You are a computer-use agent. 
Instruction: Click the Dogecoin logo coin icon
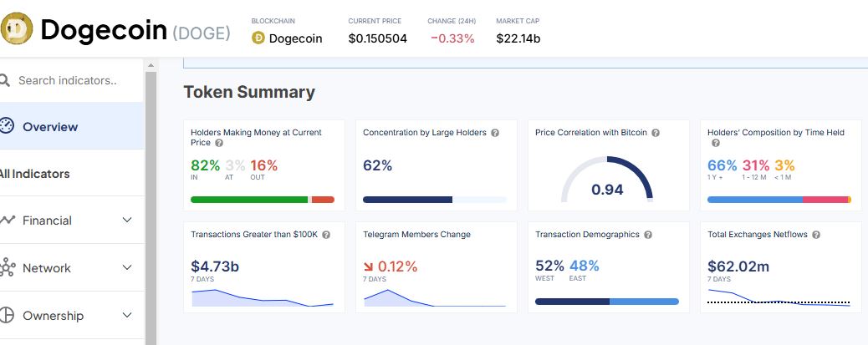(x=17, y=28)
